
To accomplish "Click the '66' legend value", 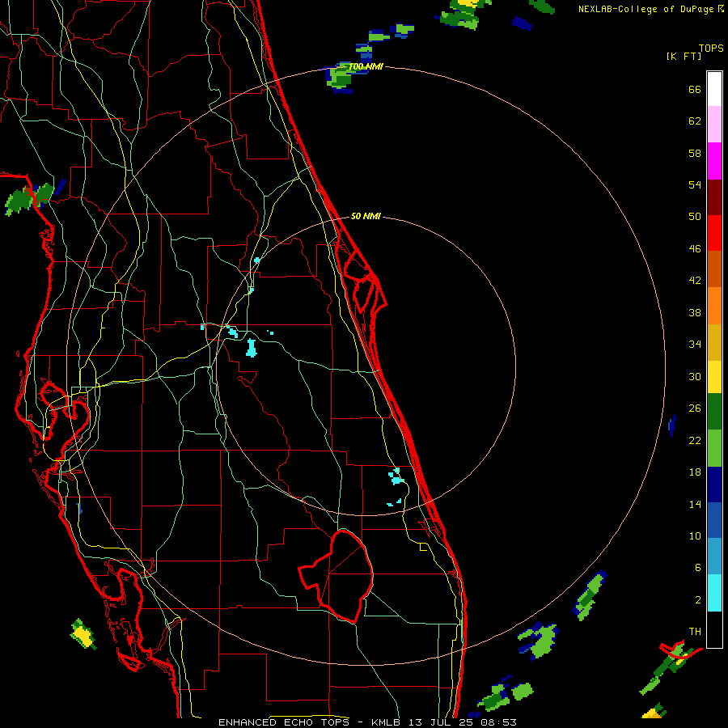I will tap(695, 89).
